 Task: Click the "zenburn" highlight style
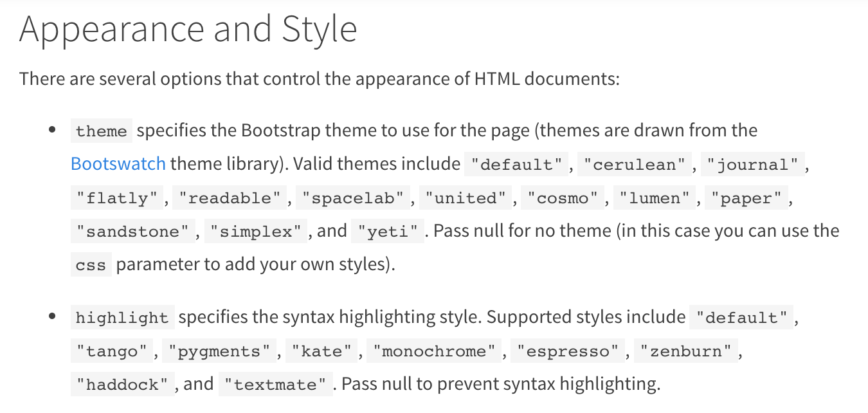coord(686,351)
